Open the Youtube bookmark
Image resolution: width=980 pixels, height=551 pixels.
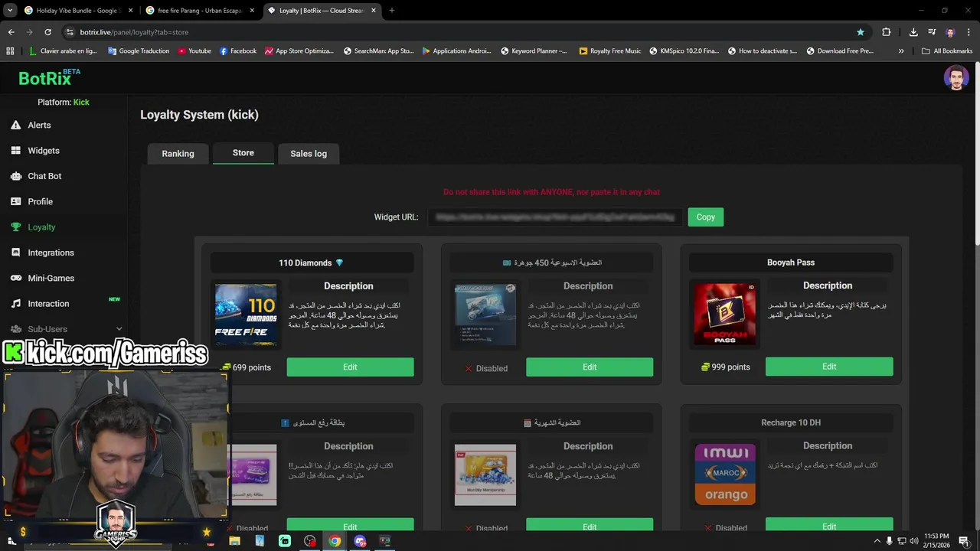pos(194,51)
